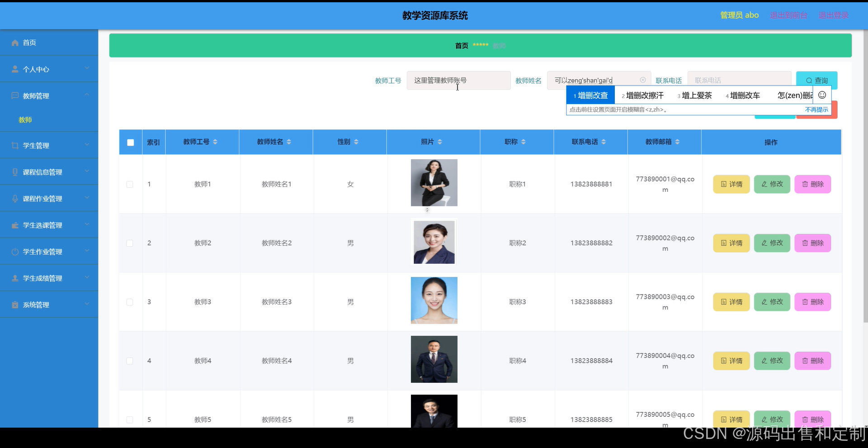Click the message icon beside 教师管理

(x=15, y=96)
